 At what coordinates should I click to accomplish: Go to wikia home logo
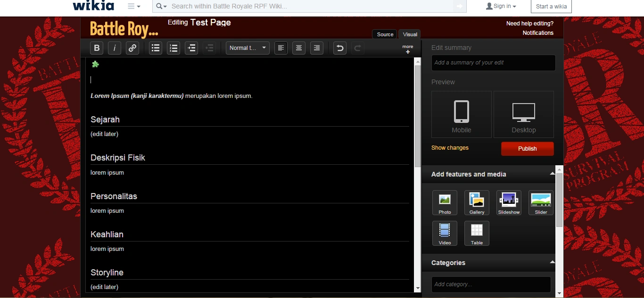[x=93, y=6]
